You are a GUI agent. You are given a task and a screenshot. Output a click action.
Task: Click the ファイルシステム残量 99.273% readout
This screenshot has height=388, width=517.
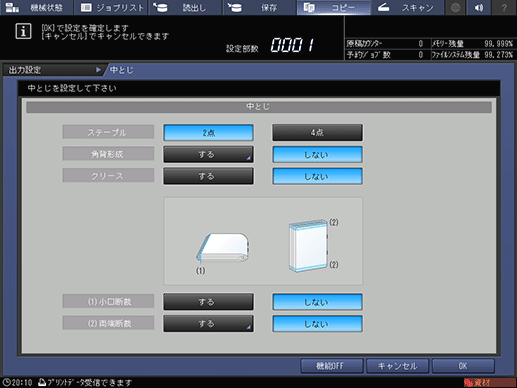tap(472, 55)
